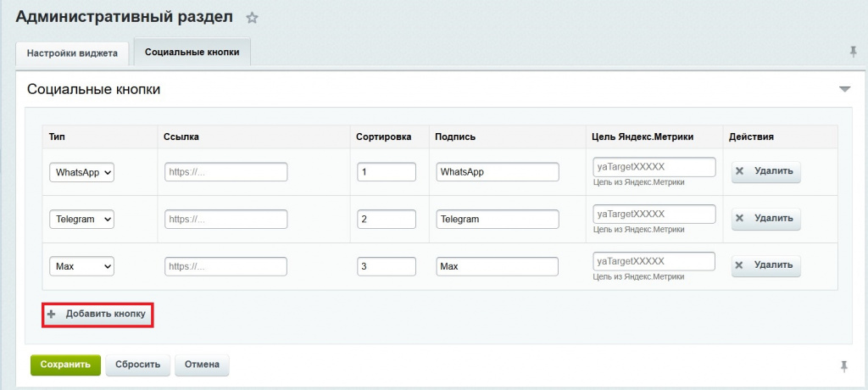Click the pin icon next to bottom buttons
Screen dimensions: 868x390
click(843, 365)
